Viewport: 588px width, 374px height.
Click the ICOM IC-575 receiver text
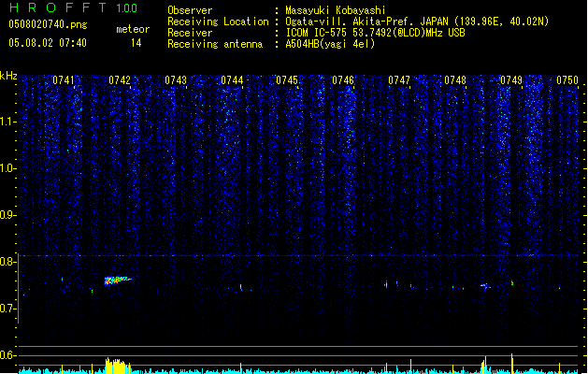(x=375, y=33)
